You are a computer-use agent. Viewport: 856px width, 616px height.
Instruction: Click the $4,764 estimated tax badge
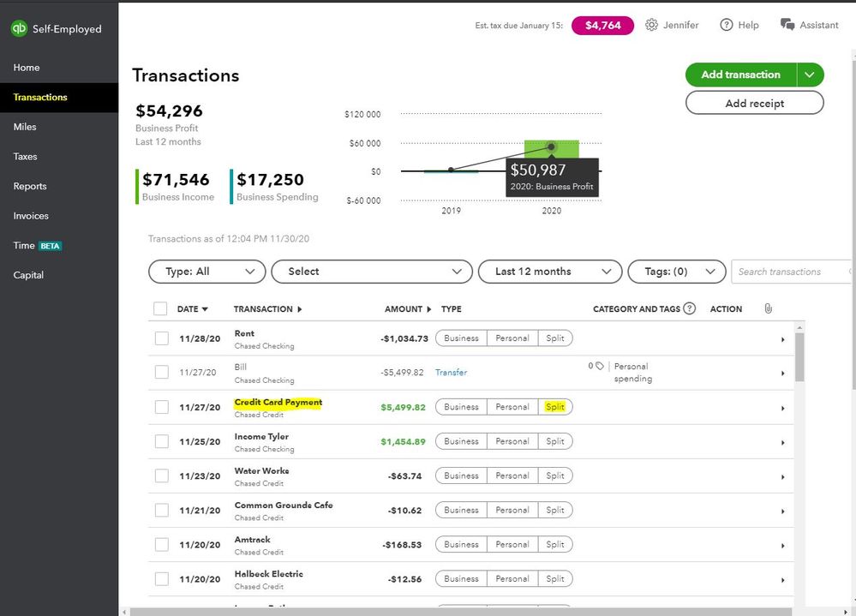tap(602, 25)
